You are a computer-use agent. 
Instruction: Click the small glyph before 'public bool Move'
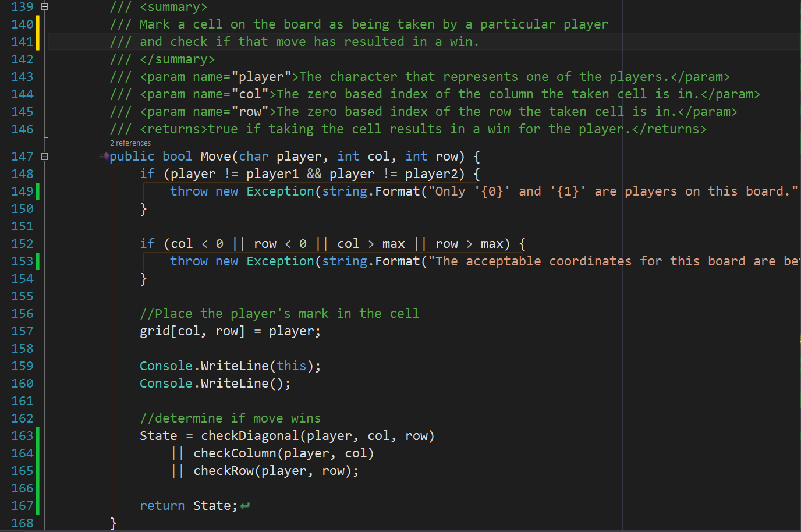click(x=105, y=155)
